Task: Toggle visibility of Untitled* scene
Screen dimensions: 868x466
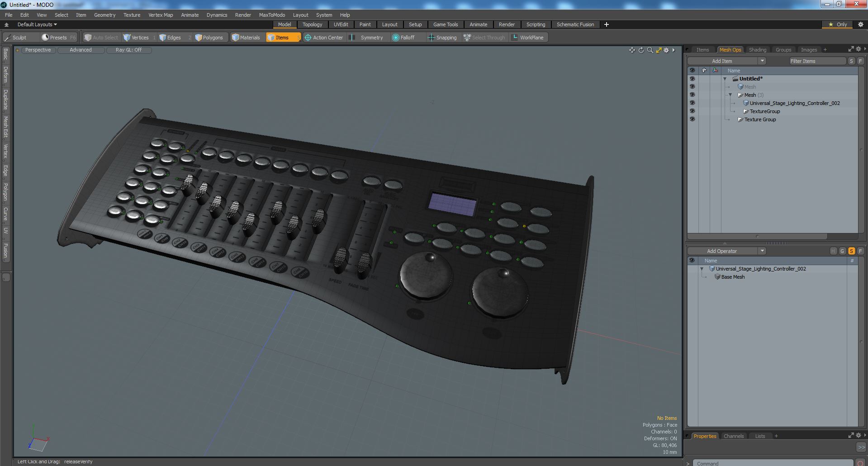Action: 692,79
